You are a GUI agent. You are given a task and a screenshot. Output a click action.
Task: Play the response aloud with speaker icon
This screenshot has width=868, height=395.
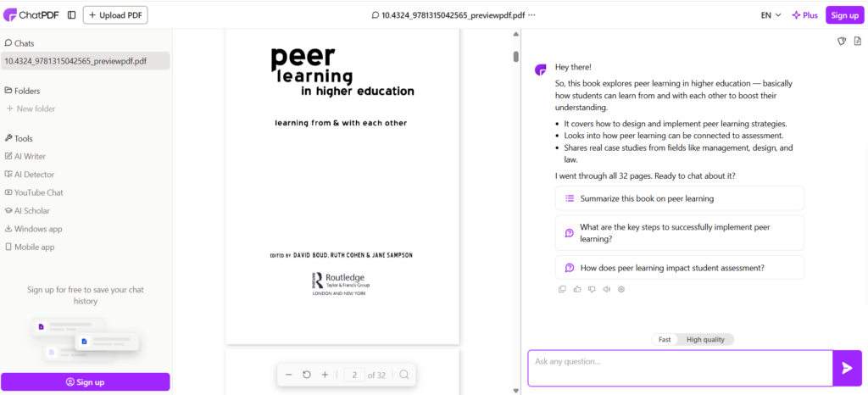(x=607, y=289)
